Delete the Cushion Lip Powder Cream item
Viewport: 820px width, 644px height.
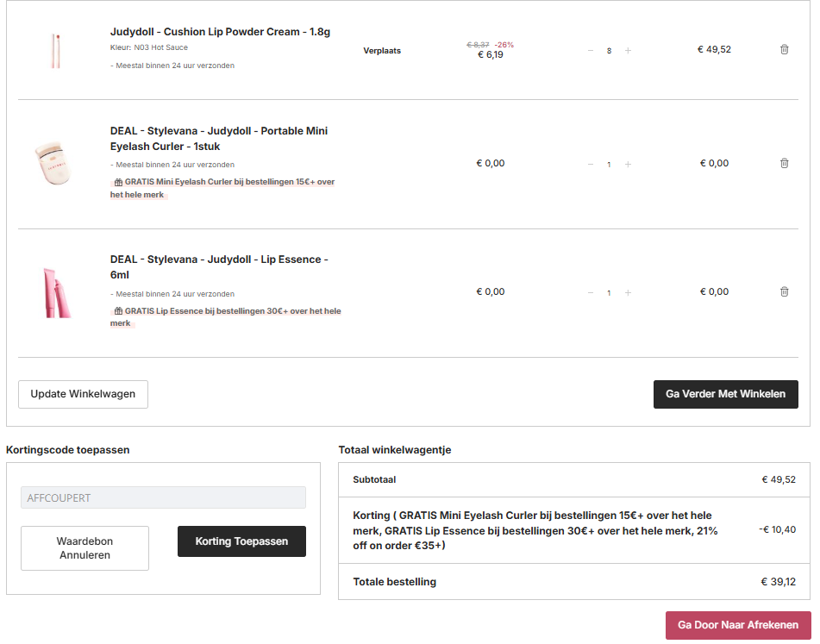[784, 50]
